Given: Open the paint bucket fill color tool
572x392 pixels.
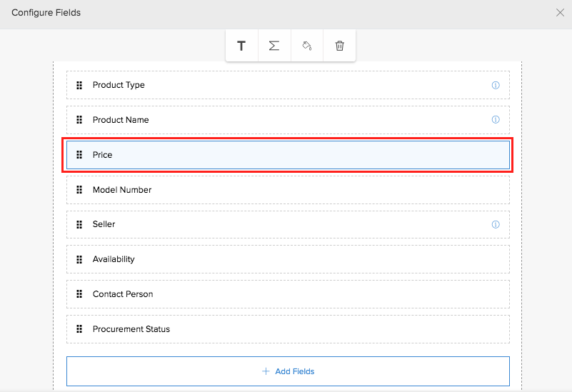Looking at the screenshot, I should point(307,46).
